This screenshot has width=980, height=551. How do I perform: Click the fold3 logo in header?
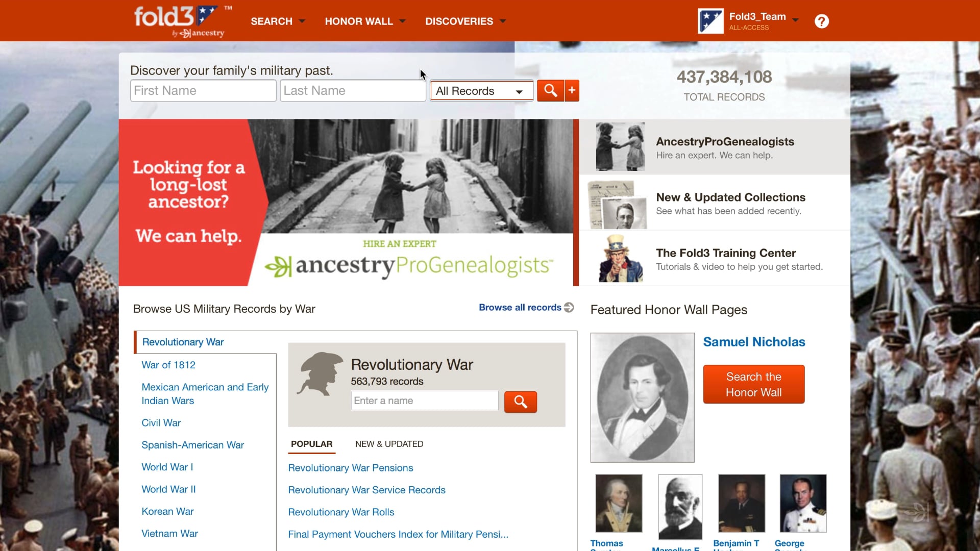(179, 21)
